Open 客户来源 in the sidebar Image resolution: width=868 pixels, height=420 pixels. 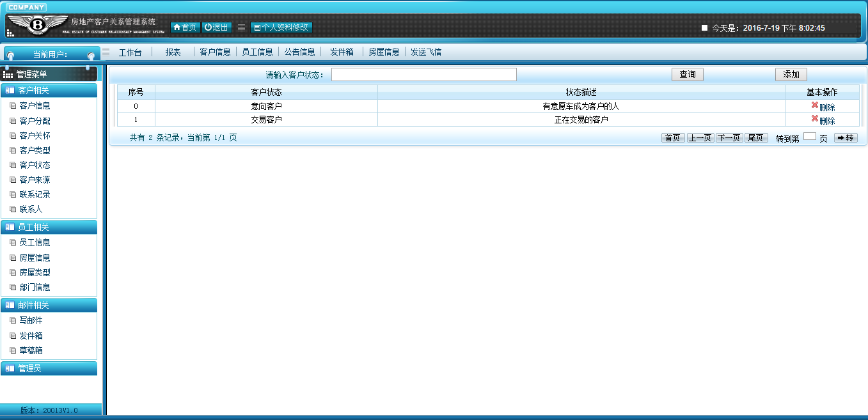click(x=35, y=180)
